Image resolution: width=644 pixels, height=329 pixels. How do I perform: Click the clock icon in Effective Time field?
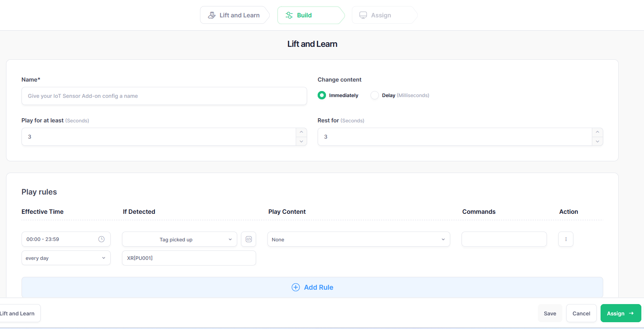101,239
